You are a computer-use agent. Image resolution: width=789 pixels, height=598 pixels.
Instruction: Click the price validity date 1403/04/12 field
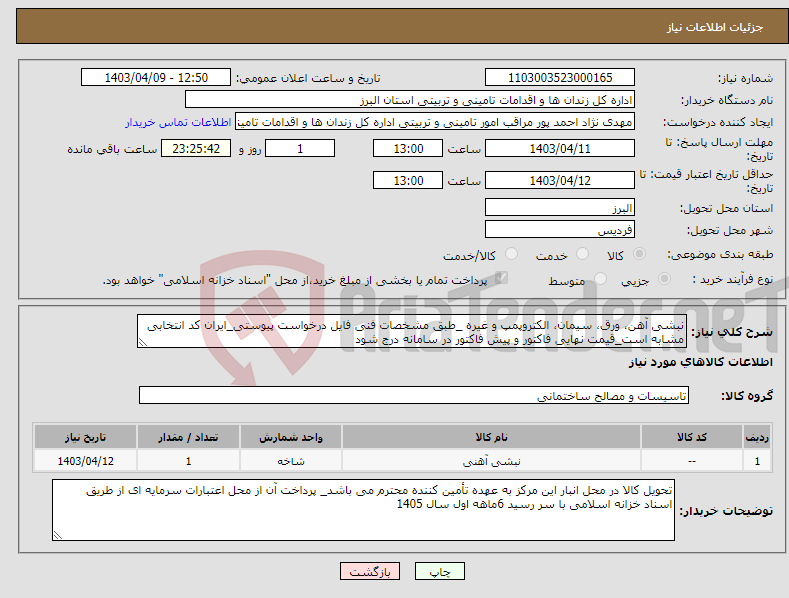[x=560, y=180]
